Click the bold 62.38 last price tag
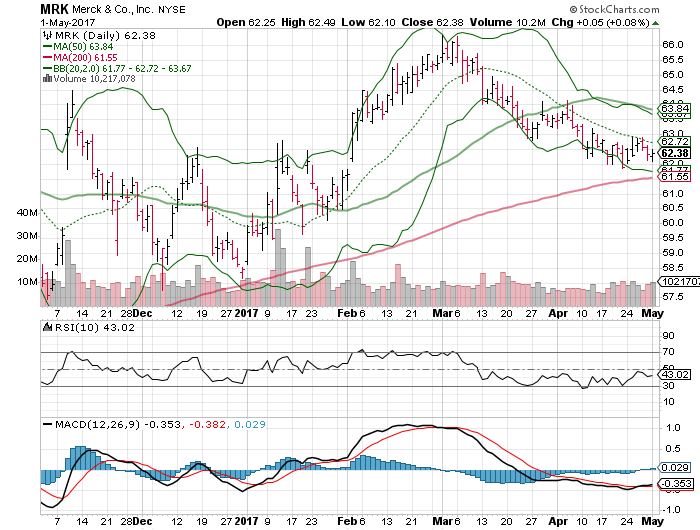This screenshot has width=700, height=530. 675,153
